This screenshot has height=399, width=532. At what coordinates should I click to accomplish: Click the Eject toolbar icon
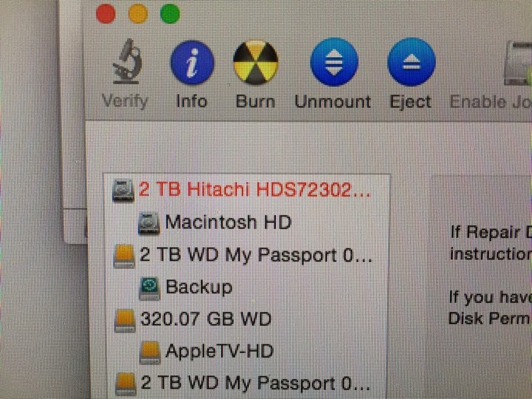pos(412,62)
